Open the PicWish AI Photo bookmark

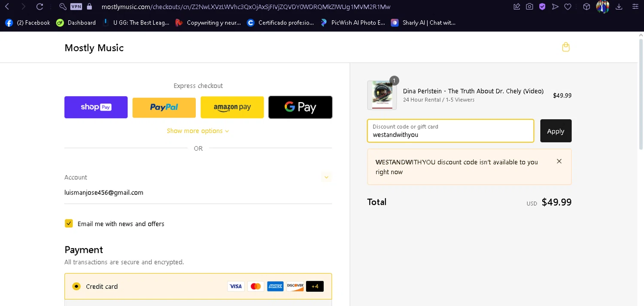pyautogui.click(x=352, y=23)
